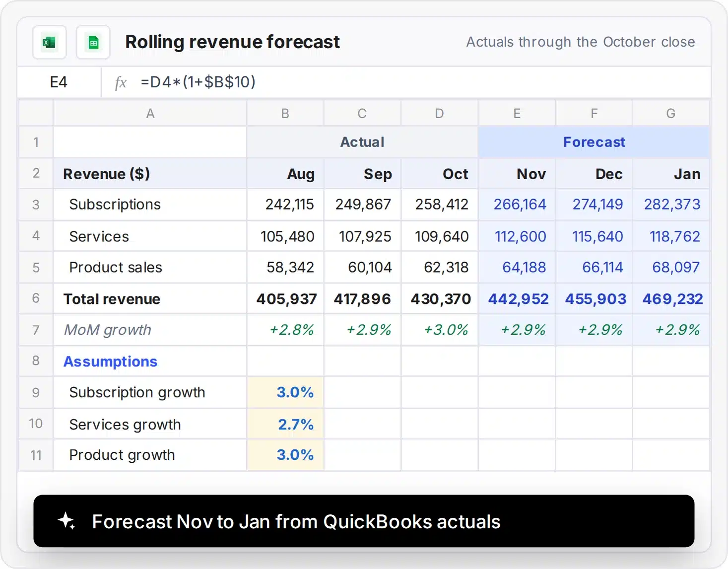Click the 'Forecast' merged header cell
This screenshot has height=569, width=728.
[594, 142]
